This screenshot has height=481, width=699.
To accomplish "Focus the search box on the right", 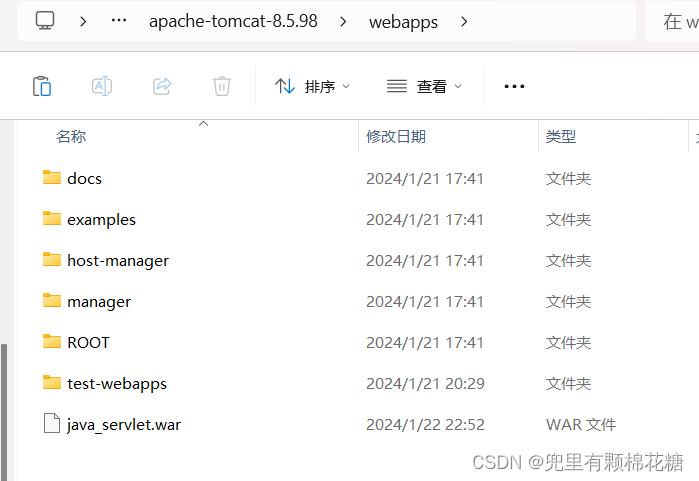I will (x=672, y=21).
